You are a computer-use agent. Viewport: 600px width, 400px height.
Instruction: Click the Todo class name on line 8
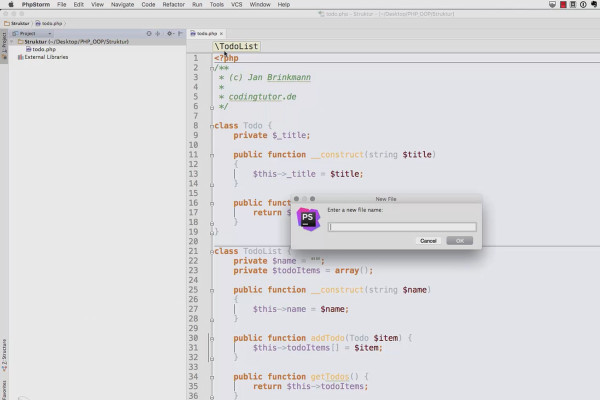click(x=253, y=126)
